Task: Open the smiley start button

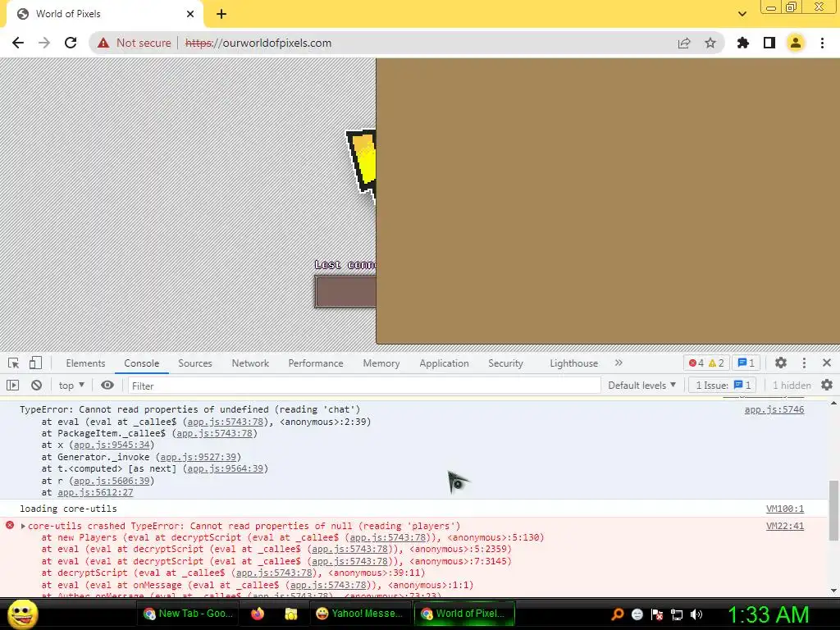Action: [x=23, y=614]
